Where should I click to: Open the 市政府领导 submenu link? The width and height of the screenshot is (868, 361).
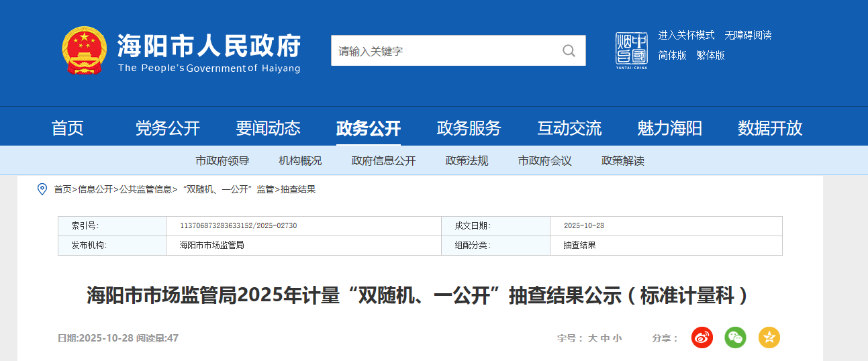pos(222,161)
